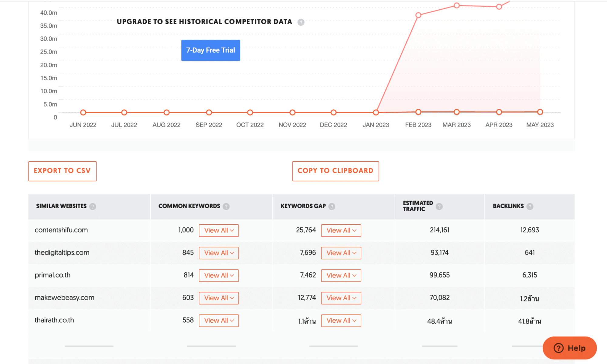Image resolution: width=607 pixels, height=364 pixels.
Task: Expand common keywords View All for contentshifu.com
Action: point(219,230)
